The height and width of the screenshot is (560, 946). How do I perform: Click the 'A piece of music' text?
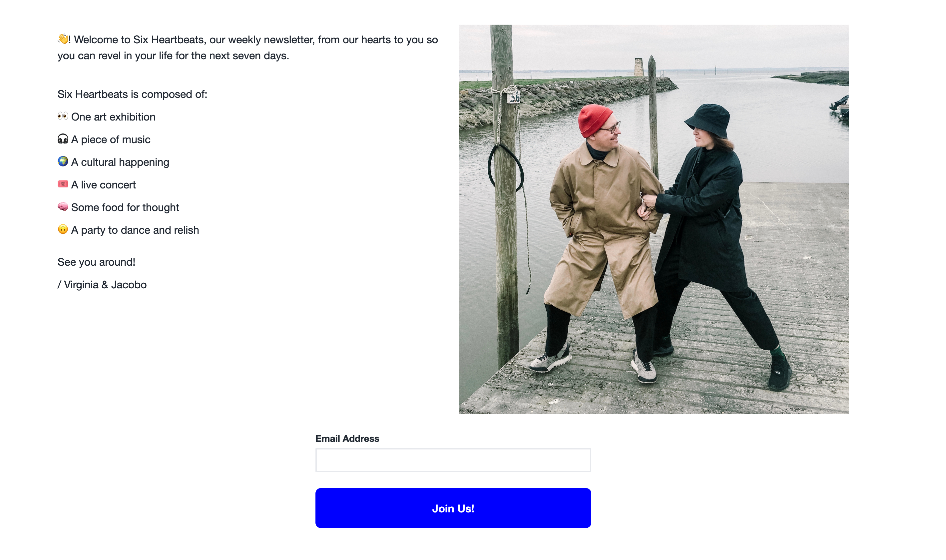111,140
